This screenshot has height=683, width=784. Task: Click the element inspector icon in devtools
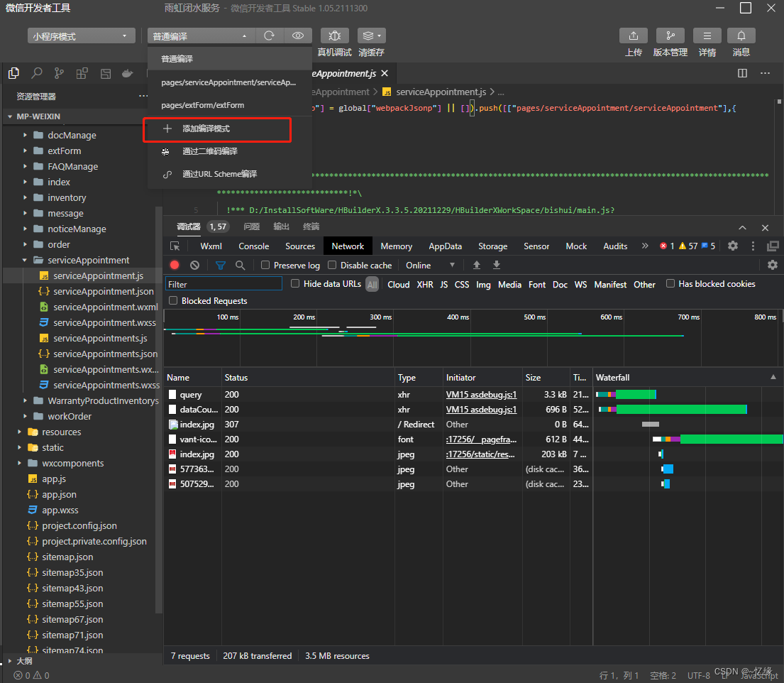pos(175,246)
